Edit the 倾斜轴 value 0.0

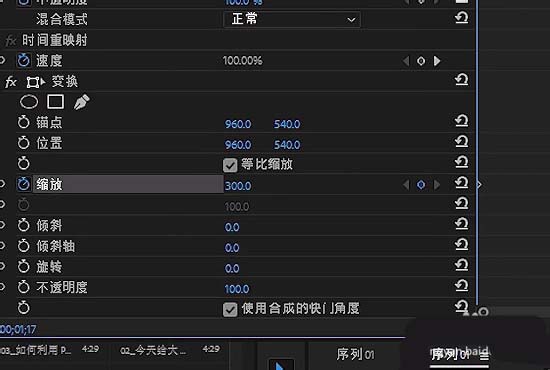point(232,248)
